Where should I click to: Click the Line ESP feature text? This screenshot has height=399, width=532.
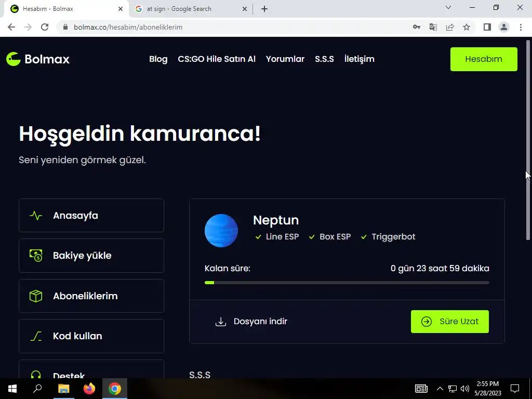pos(282,237)
